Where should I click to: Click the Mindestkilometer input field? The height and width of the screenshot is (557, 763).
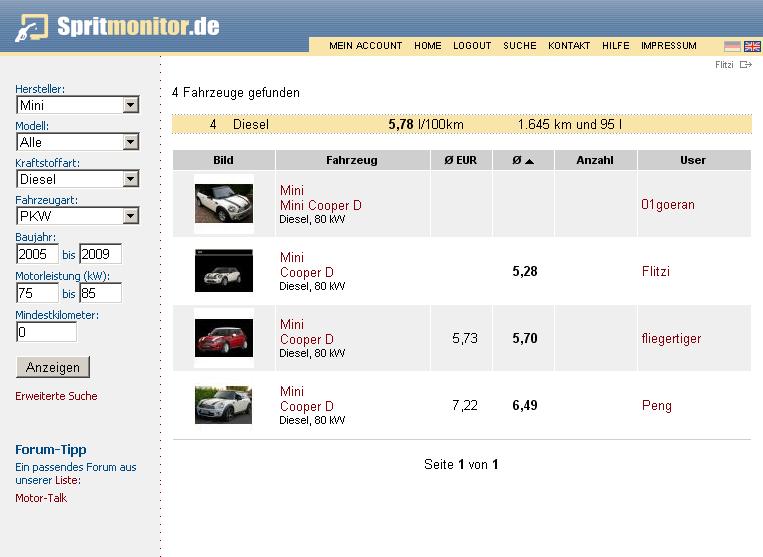46,332
